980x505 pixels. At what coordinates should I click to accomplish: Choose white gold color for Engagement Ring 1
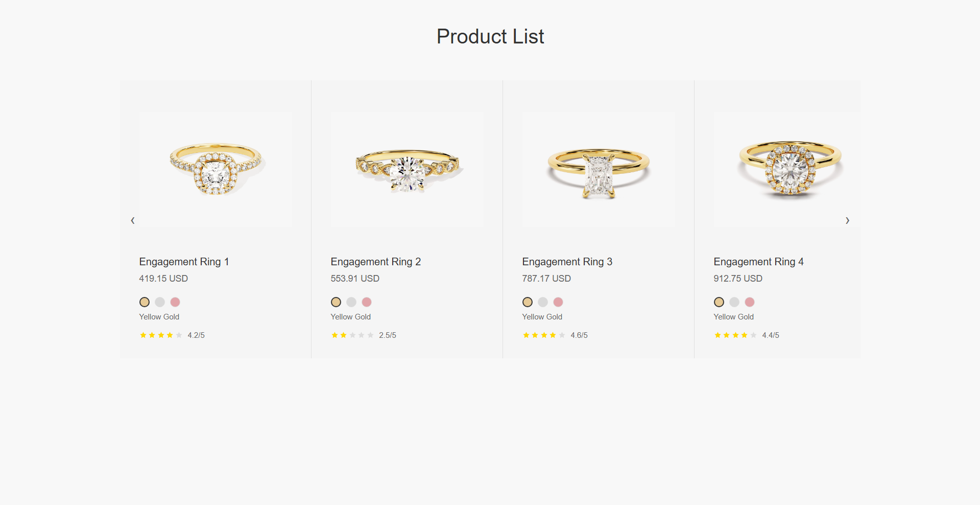[x=160, y=302]
